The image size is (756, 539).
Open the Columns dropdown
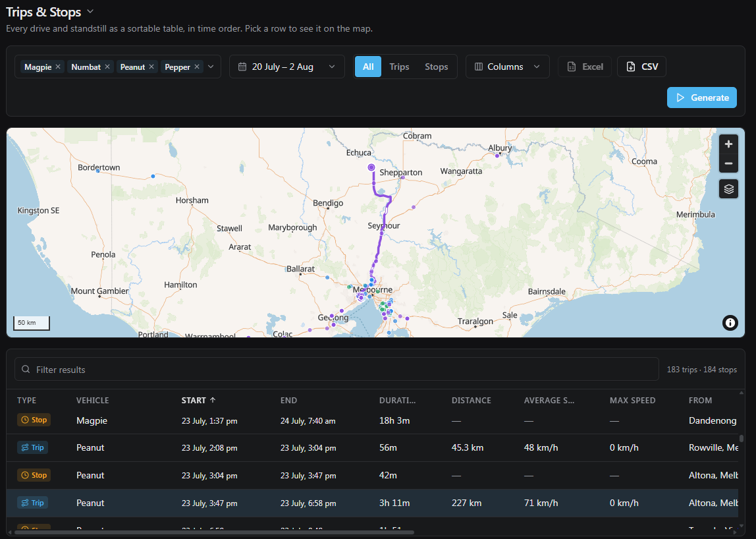tap(507, 67)
